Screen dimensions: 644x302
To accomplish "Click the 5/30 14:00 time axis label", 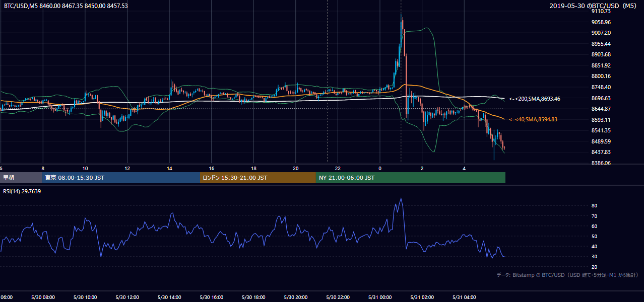I will (x=169, y=297).
